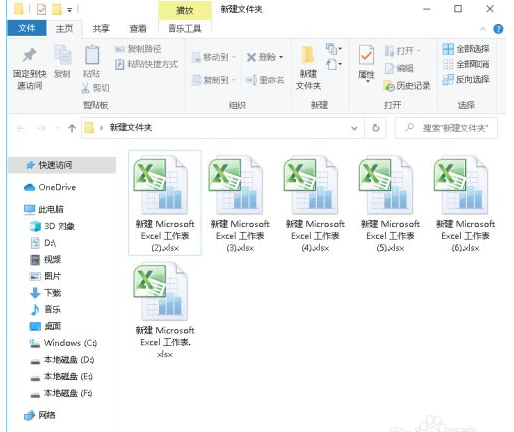This screenshot has height=432, width=514.
Task: Click the Delete X button
Action: tap(261, 57)
